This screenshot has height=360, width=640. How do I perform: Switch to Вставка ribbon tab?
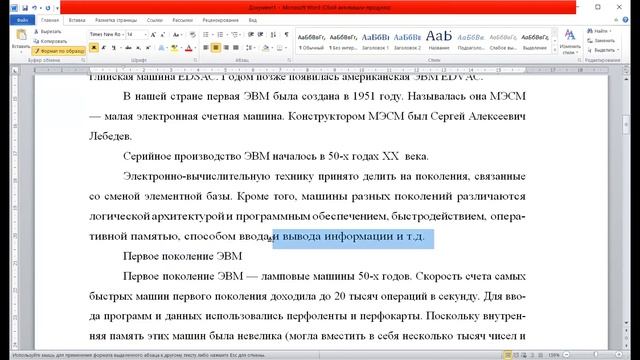pos(77,20)
